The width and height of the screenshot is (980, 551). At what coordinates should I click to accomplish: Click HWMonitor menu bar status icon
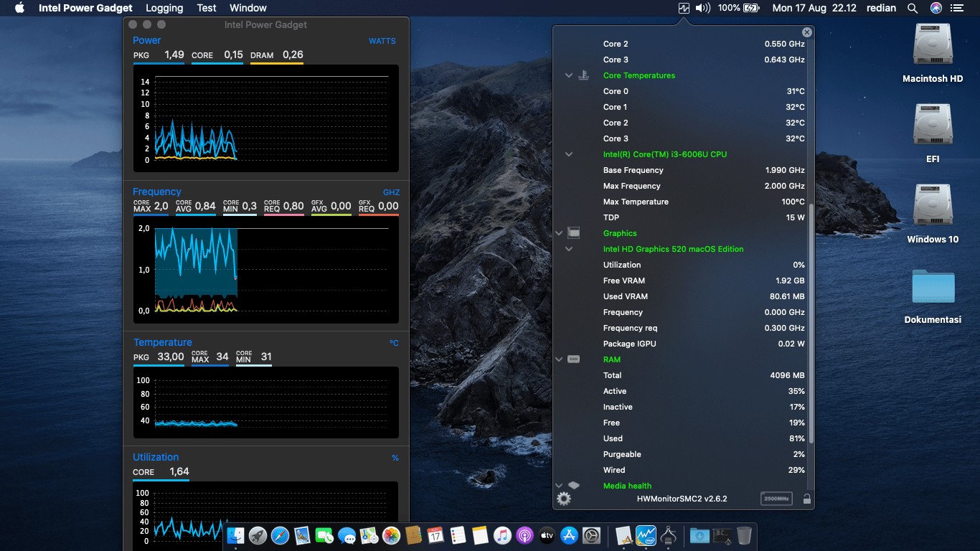(684, 8)
